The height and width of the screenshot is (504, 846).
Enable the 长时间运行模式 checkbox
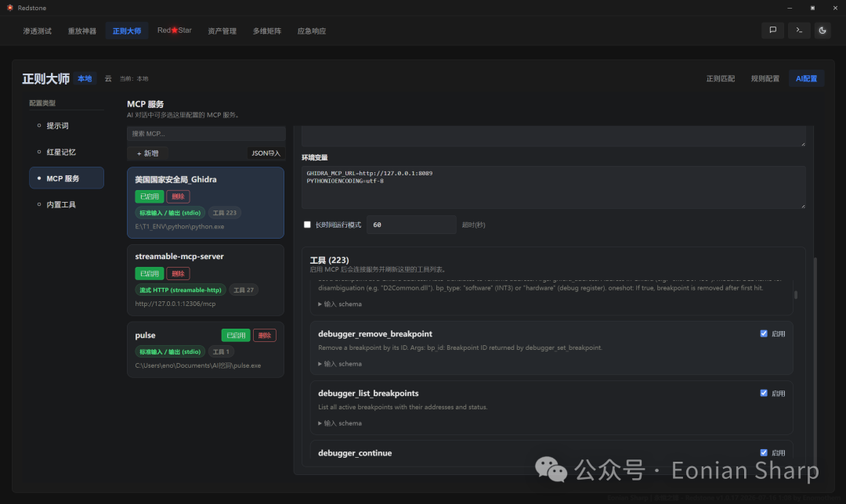click(307, 225)
